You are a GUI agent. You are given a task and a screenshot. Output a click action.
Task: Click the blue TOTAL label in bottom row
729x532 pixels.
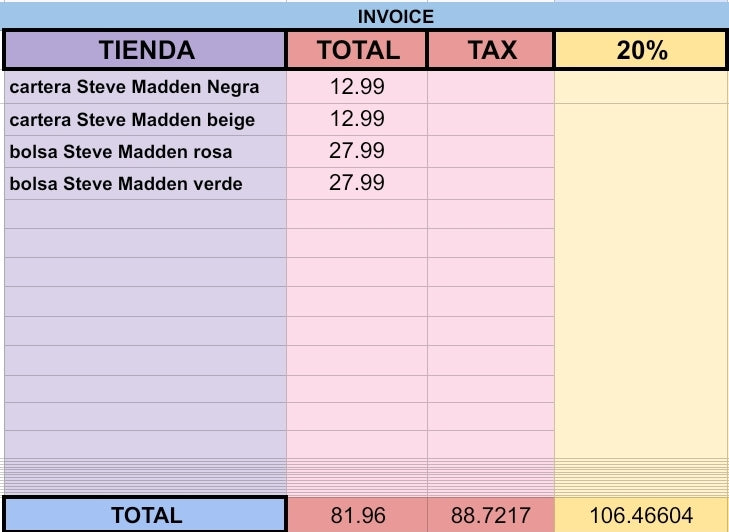point(145,515)
